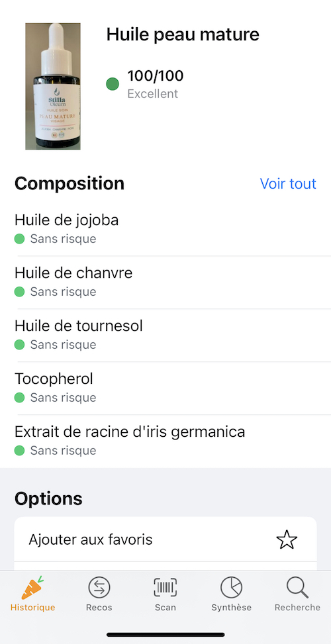Select the Huile de chanvre ingredient row
This screenshot has height=644, width=331.
click(165, 282)
